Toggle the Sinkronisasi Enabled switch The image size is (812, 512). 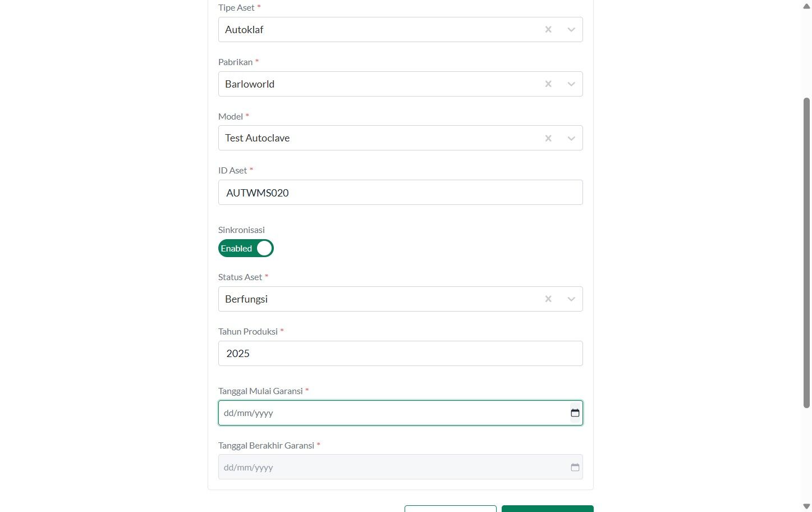(246, 248)
